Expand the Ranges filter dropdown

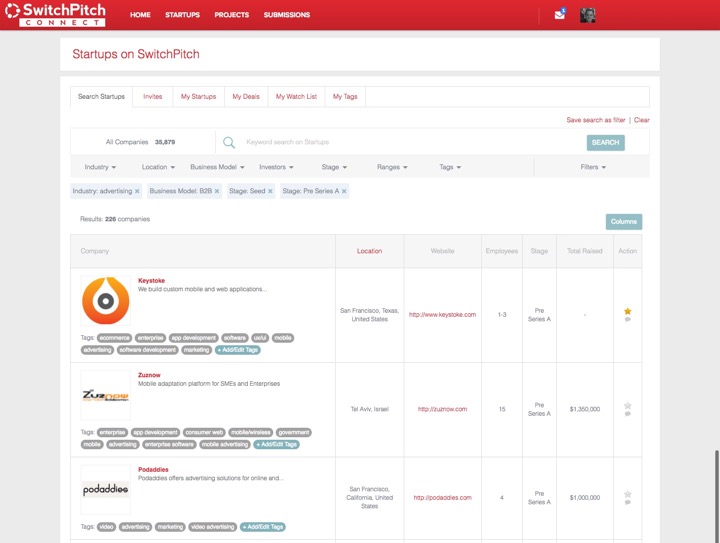click(392, 167)
